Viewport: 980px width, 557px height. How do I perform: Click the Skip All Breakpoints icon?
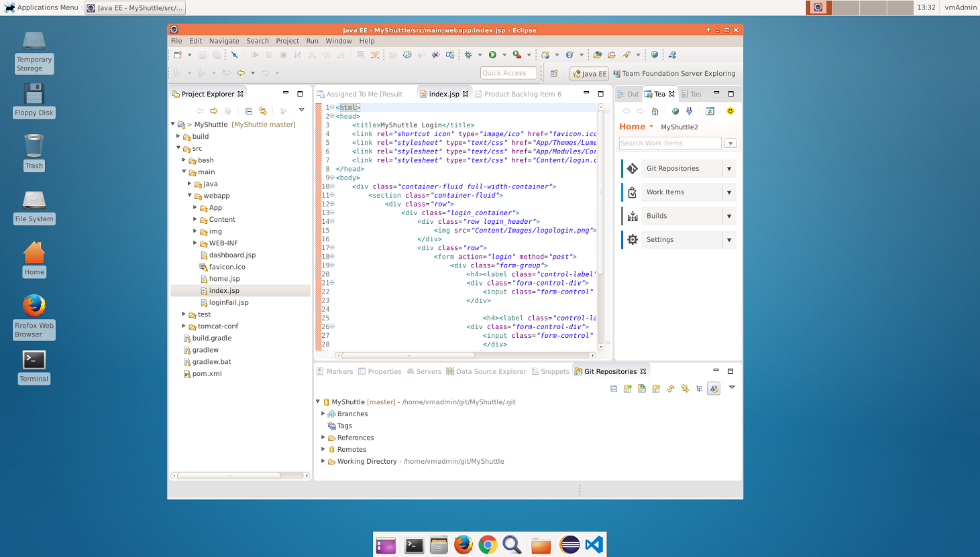[234, 55]
